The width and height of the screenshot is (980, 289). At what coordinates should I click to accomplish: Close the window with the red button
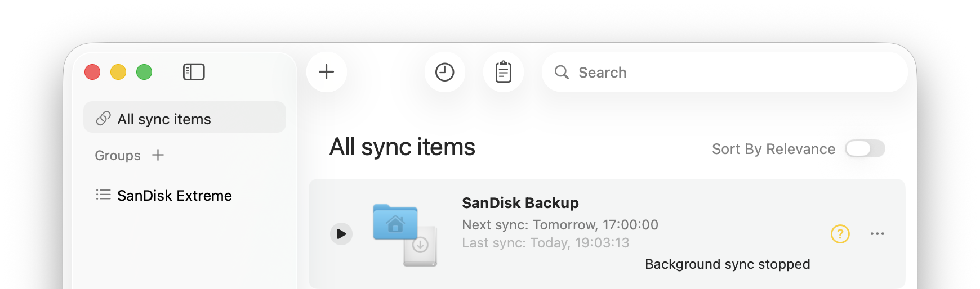click(92, 72)
